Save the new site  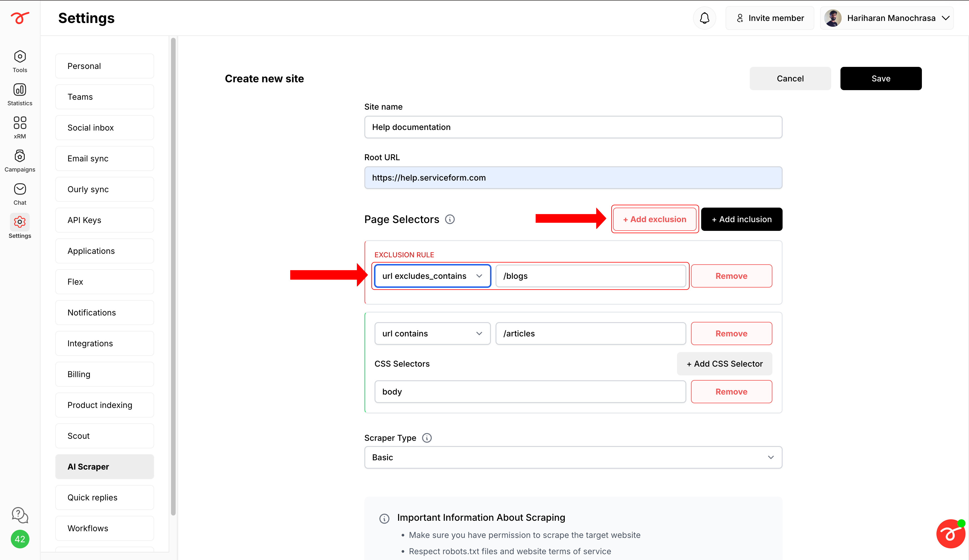(x=881, y=79)
